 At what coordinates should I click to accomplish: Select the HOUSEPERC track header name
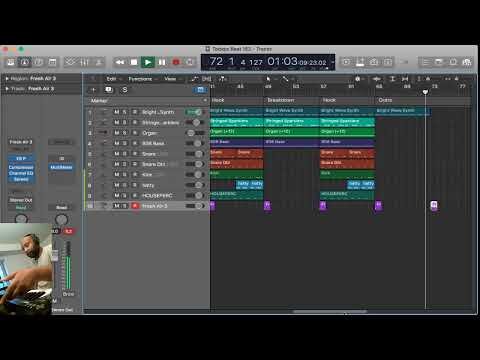pyautogui.click(x=157, y=195)
